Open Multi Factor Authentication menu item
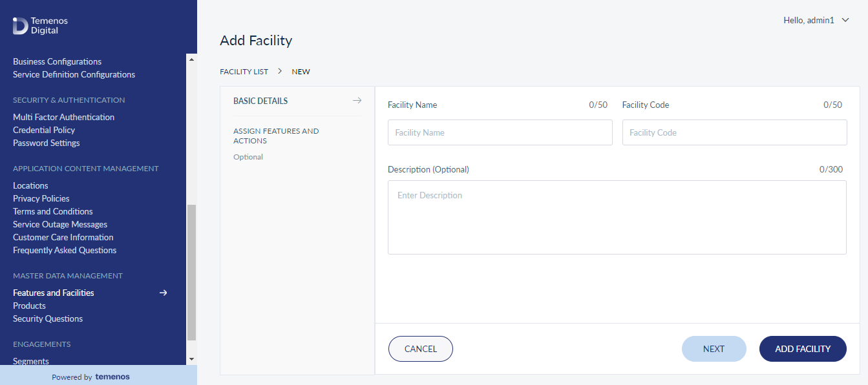This screenshot has width=868, height=385. [63, 117]
